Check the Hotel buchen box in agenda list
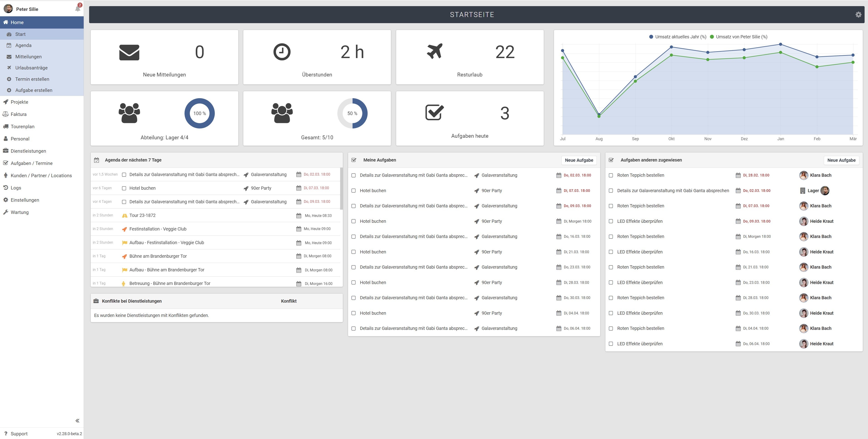Image resolution: width=868 pixels, height=439 pixels. click(x=124, y=188)
